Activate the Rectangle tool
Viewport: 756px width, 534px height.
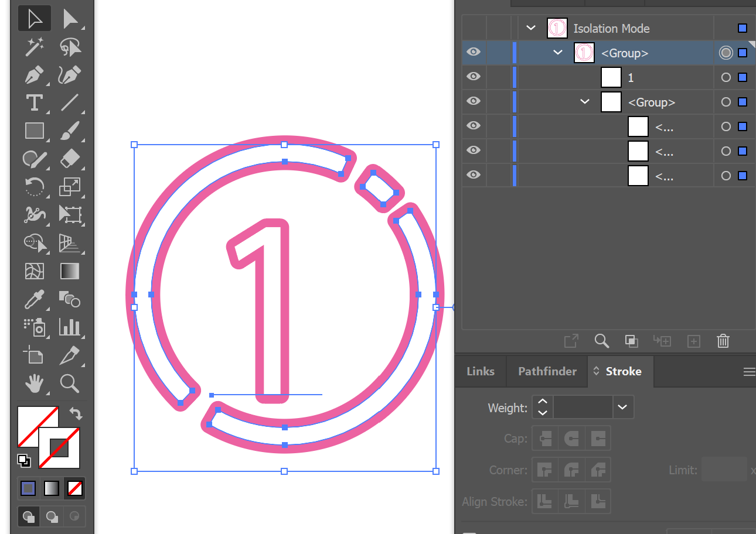35,131
